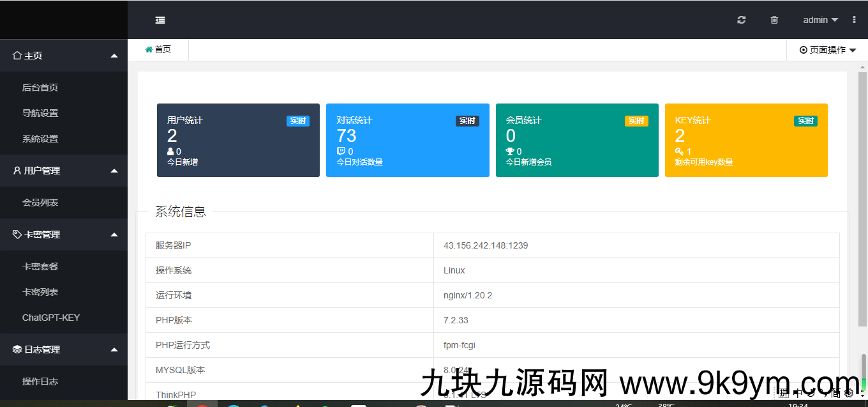Click the trophy icon in 会员统计 card
Image resolution: width=868 pixels, height=407 pixels.
(509, 151)
